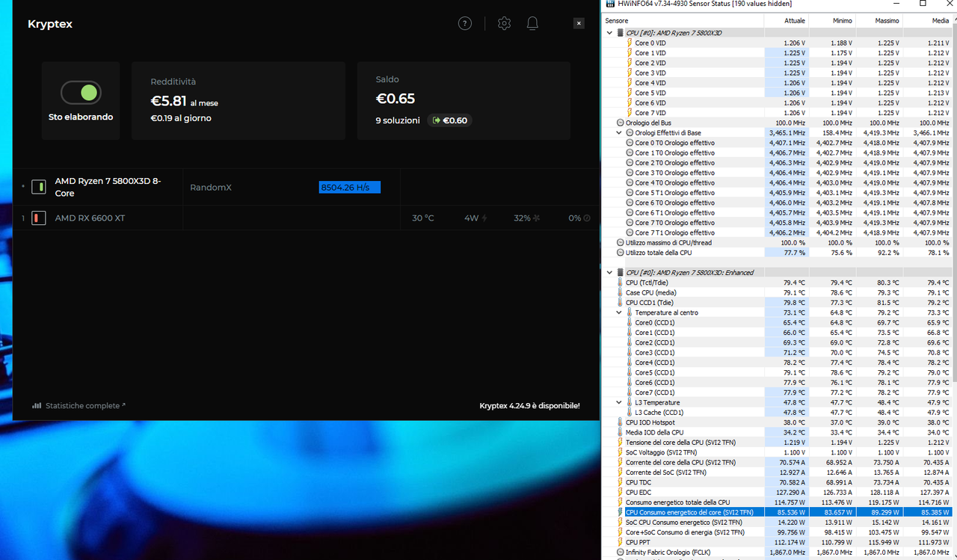Click the lightning icon of Core 7 VID
Screen dimensions: 957x560
(x=630, y=113)
